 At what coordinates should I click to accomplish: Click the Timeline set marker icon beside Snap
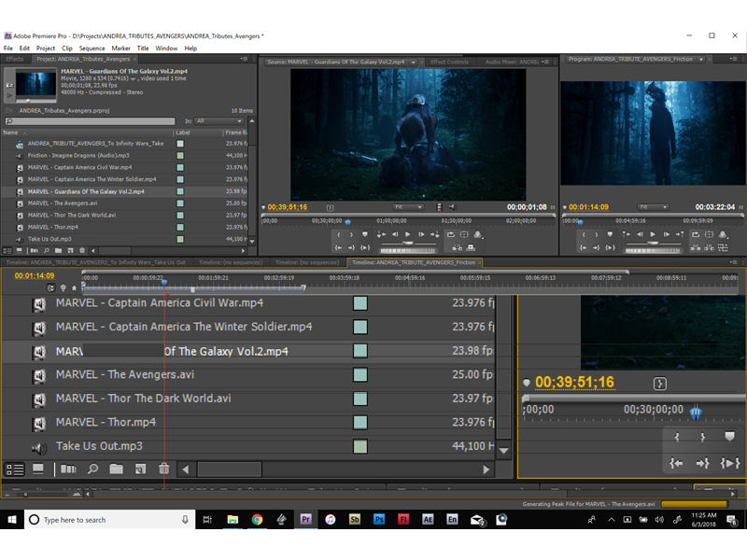pos(63,287)
